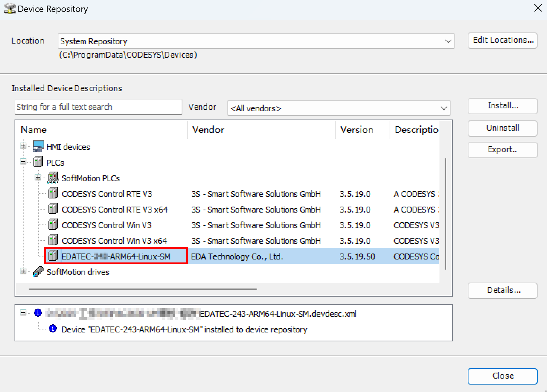
Task: Open the Location dropdown
Action: click(448, 41)
